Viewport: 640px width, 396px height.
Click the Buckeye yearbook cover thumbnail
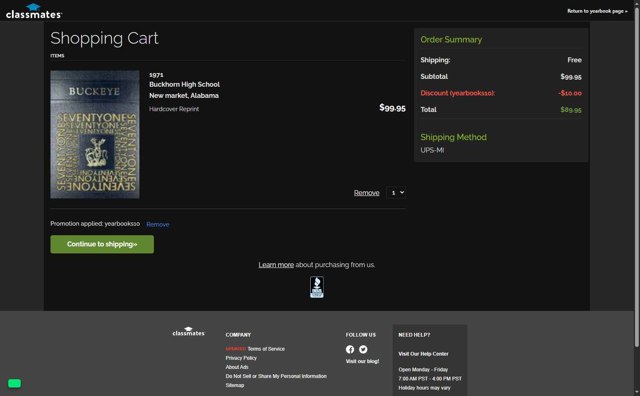[95, 134]
